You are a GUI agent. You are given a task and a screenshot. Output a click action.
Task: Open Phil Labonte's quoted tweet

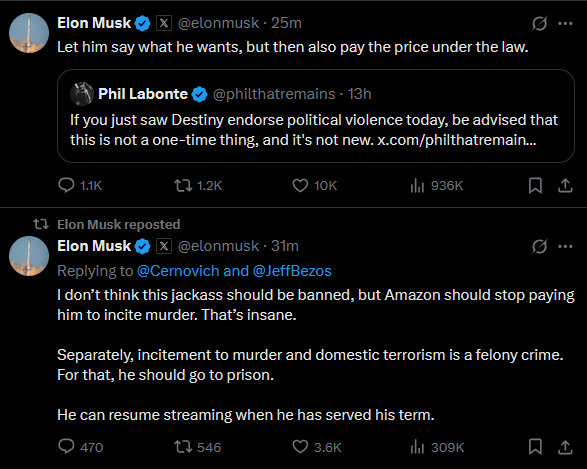coord(316,116)
